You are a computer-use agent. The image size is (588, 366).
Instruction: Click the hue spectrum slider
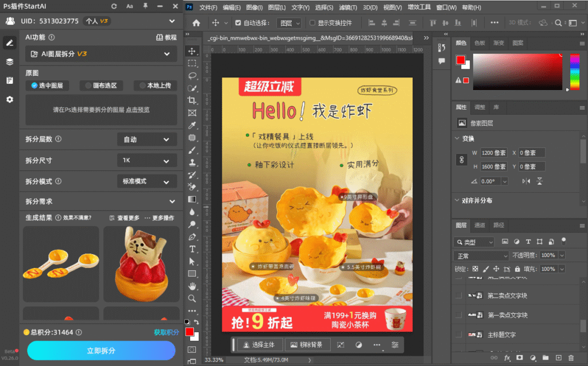[574, 72]
